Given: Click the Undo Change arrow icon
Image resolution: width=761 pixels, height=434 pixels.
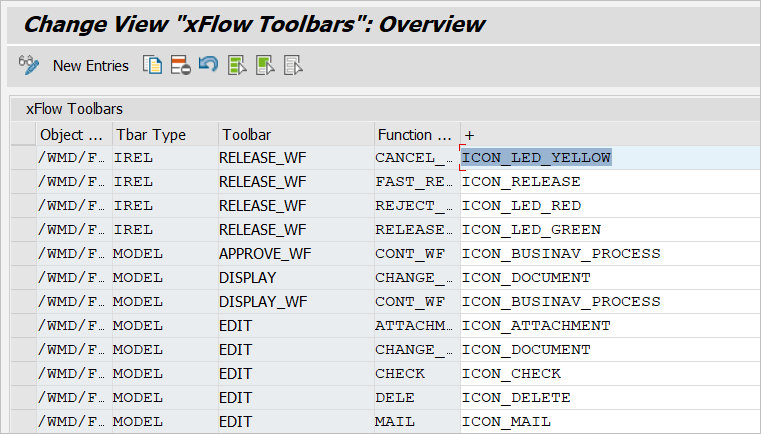Looking at the screenshot, I should click(x=208, y=66).
